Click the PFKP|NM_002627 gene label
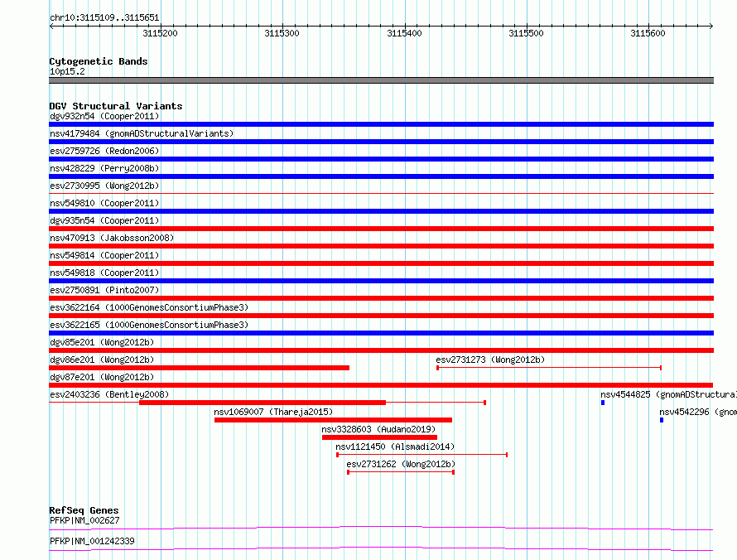The image size is (737, 560). tap(84, 520)
